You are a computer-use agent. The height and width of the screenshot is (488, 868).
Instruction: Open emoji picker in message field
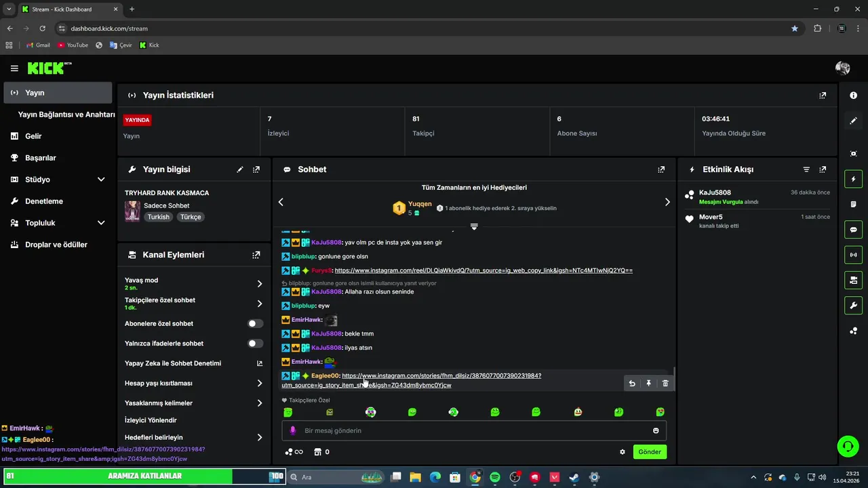(656, 430)
